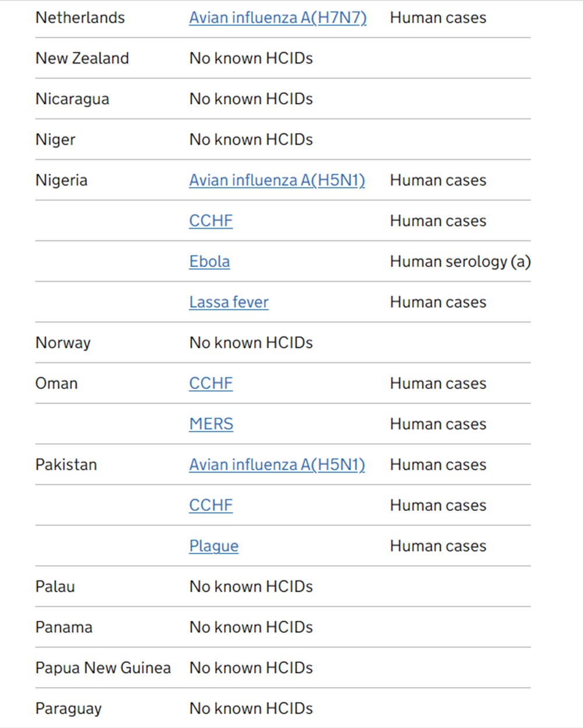The width and height of the screenshot is (583, 728).
Task: Open Pakistan's Avian influenza A(H5N1) link
Action: (277, 465)
